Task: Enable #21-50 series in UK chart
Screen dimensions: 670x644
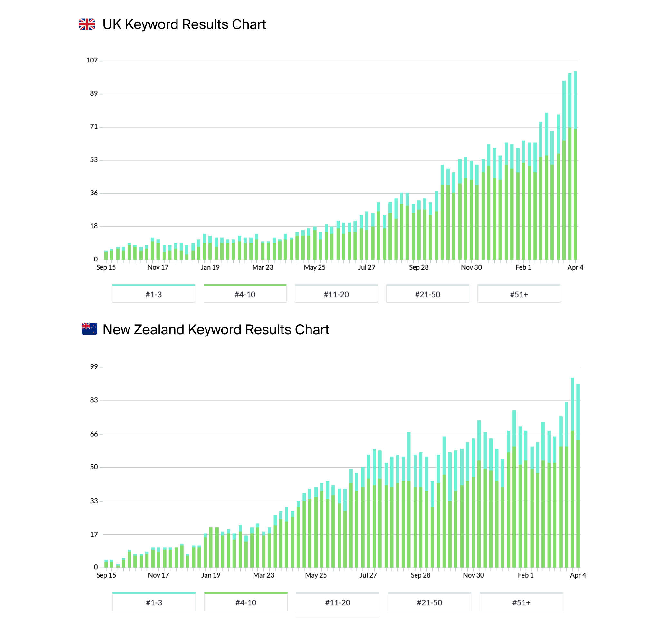Action: [427, 294]
